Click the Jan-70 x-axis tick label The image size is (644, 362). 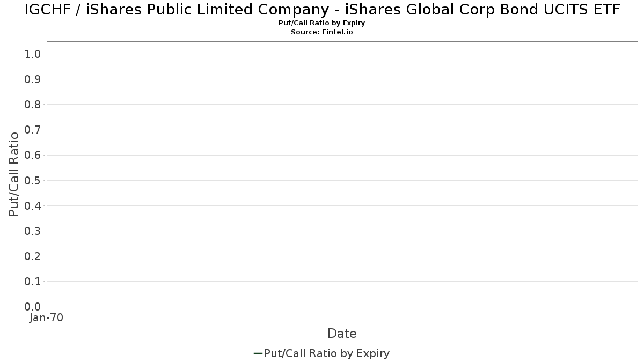pos(47,318)
